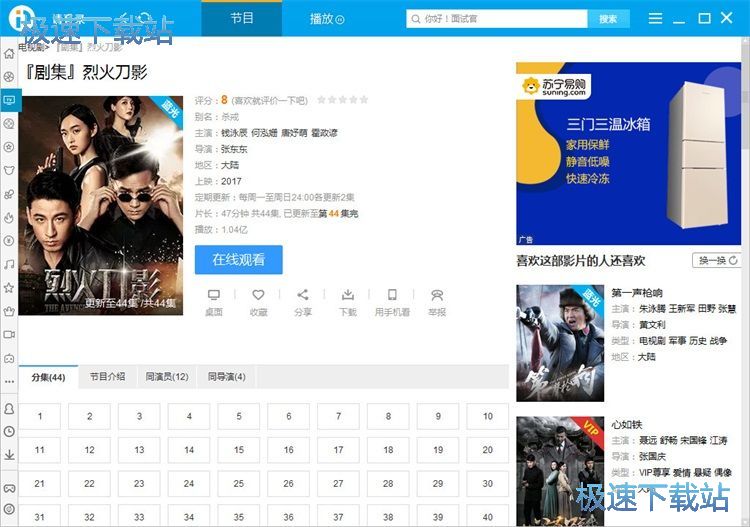Expand the 播放 tab dropdown arrow
750x527 pixels.
pos(340,20)
